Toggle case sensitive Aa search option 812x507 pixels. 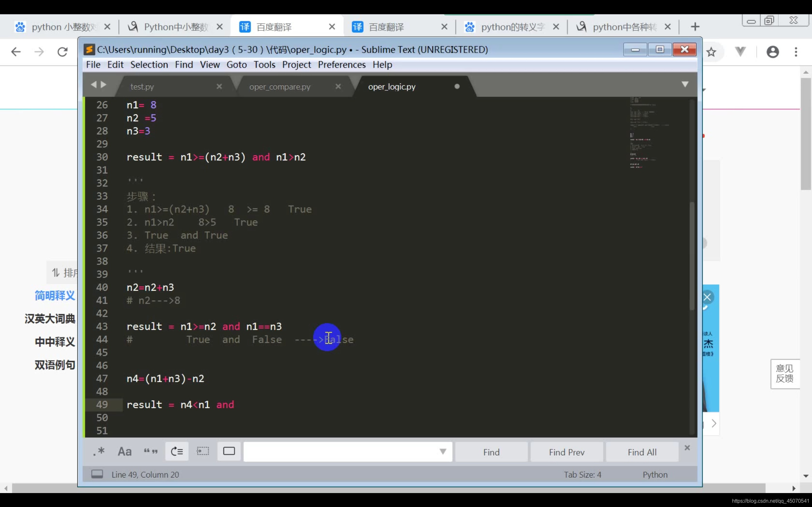coord(124,451)
